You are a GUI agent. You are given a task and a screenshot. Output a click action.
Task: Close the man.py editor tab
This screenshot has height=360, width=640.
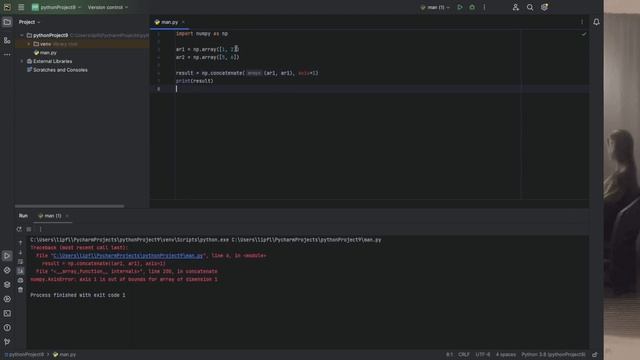[x=183, y=22]
